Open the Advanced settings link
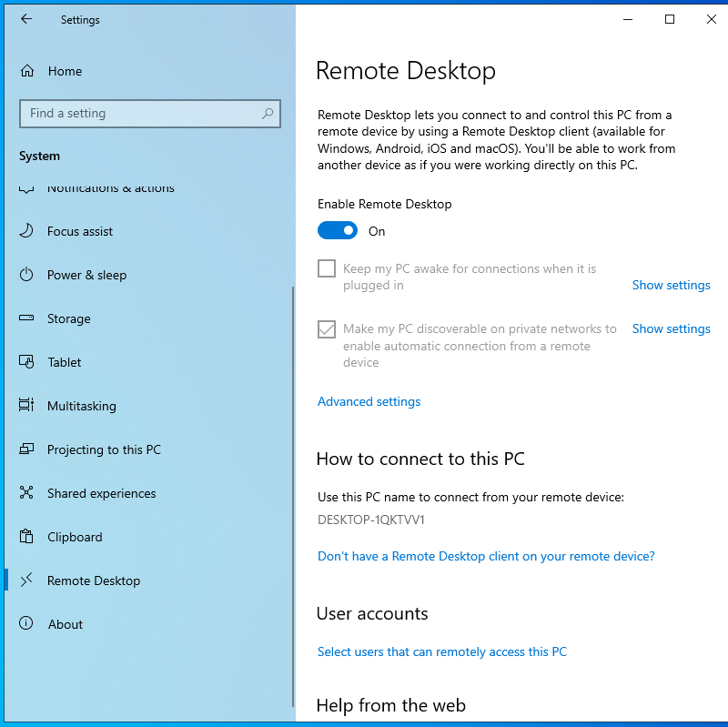The image size is (728, 727). [369, 401]
